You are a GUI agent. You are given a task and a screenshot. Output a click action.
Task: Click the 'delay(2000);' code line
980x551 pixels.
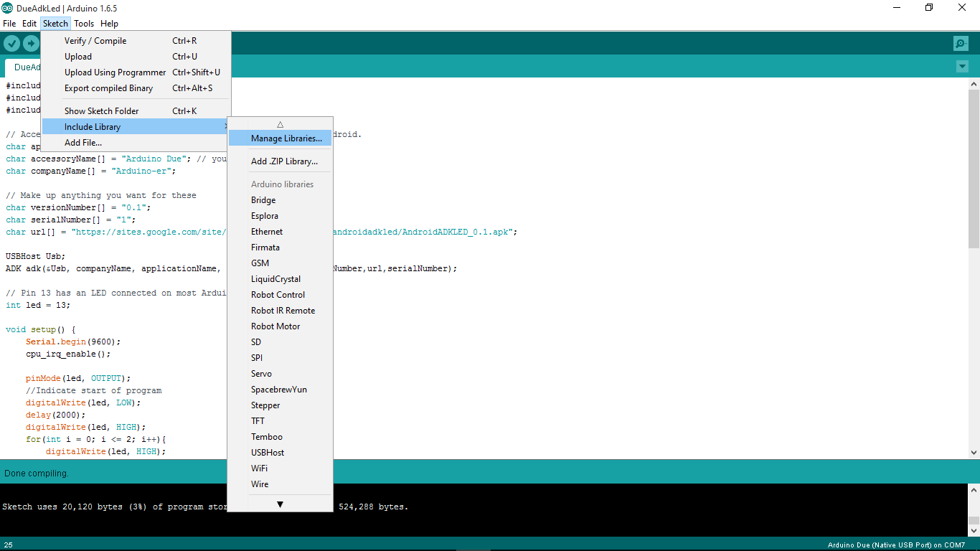[x=56, y=415]
